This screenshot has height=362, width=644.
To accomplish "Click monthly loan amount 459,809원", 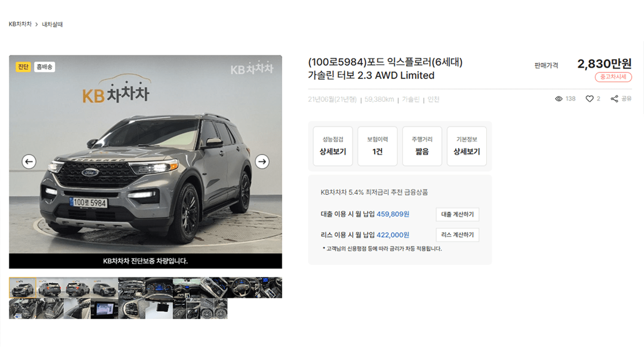I will click(393, 214).
